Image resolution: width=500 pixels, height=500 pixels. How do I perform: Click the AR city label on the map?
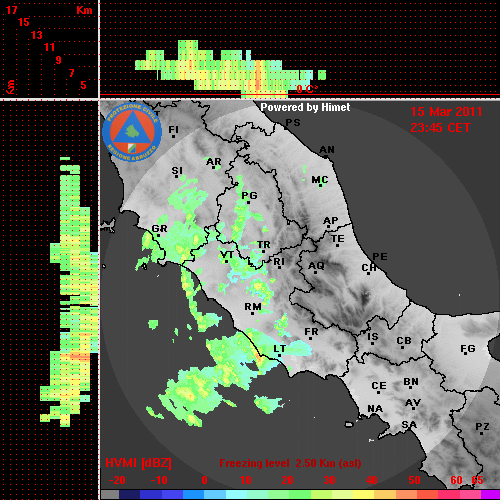click(x=213, y=162)
